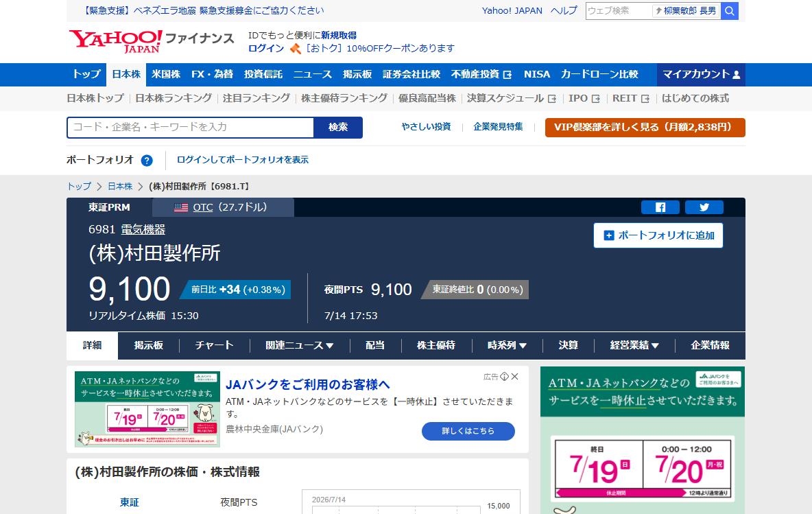
Task: Open FX・為替 in main navigation
Action: tap(213, 75)
